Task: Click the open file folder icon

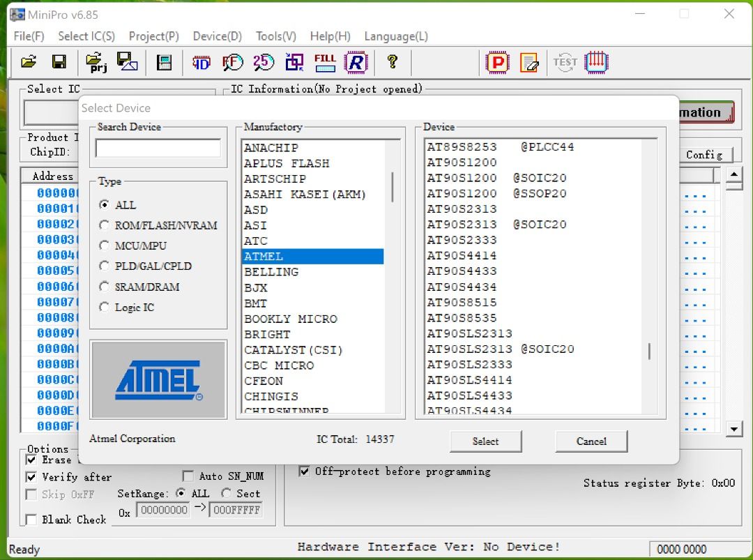Action: click(29, 62)
